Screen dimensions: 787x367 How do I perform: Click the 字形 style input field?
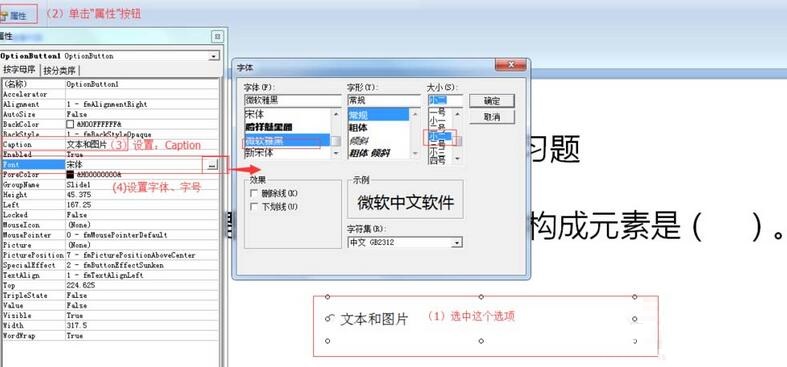[383, 100]
